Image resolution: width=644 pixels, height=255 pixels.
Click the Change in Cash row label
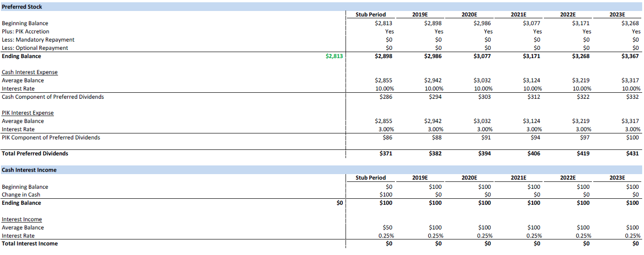tap(21, 195)
